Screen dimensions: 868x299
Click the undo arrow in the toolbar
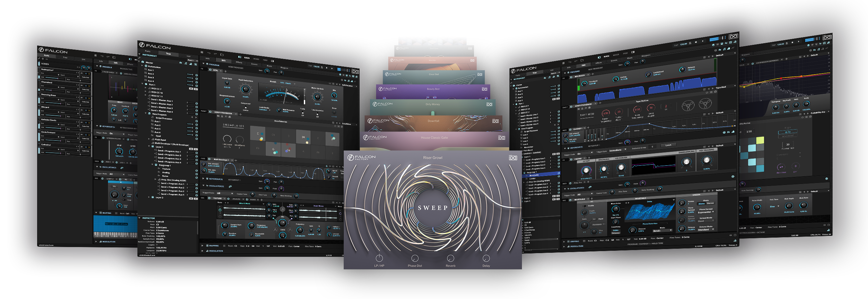pos(209,53)
